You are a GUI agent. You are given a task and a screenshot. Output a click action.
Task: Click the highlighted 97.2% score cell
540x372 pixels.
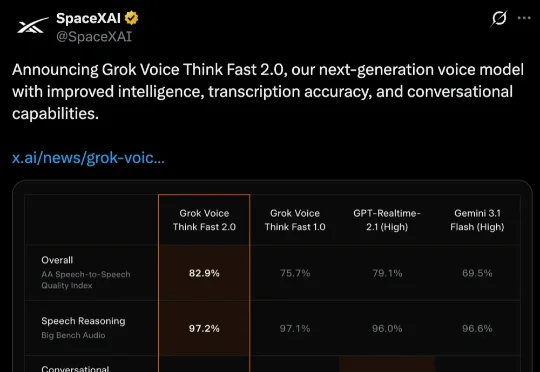[x=204, y=328]
